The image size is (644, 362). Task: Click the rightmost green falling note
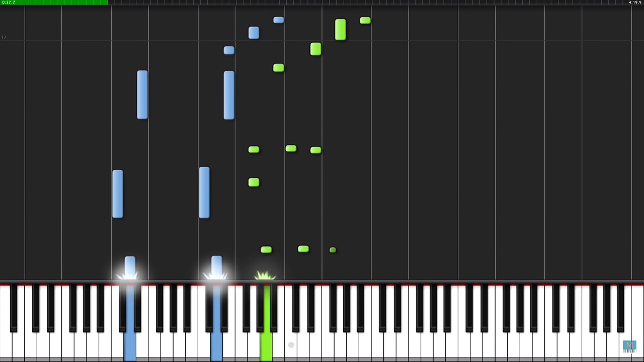[365, 21]
